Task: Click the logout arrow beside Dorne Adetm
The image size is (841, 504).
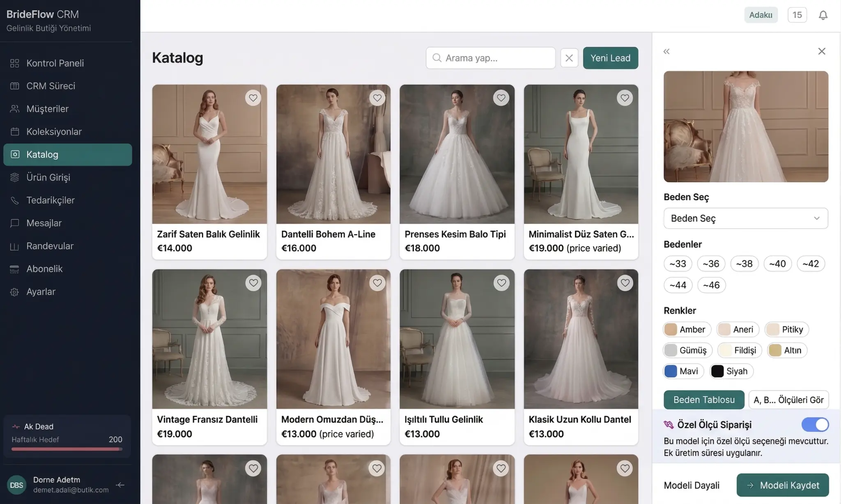Action: tap(120, 485)
